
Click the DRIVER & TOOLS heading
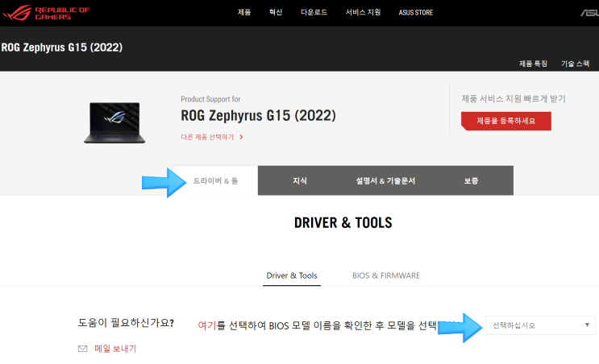pyautogui.click(x=343, y=222)
